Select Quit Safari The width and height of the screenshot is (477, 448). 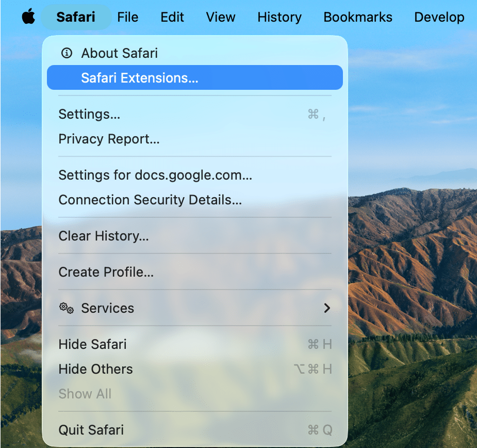coord(195,430)
